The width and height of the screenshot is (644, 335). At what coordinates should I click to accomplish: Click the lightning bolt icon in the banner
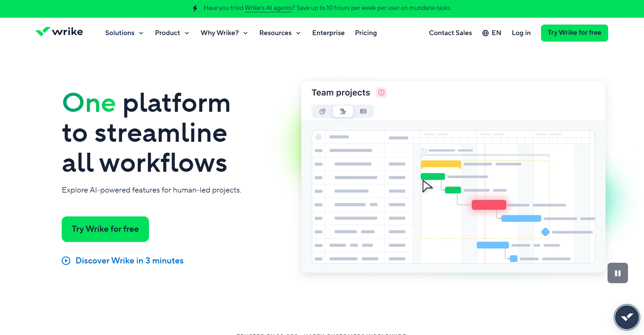[195, 8]
